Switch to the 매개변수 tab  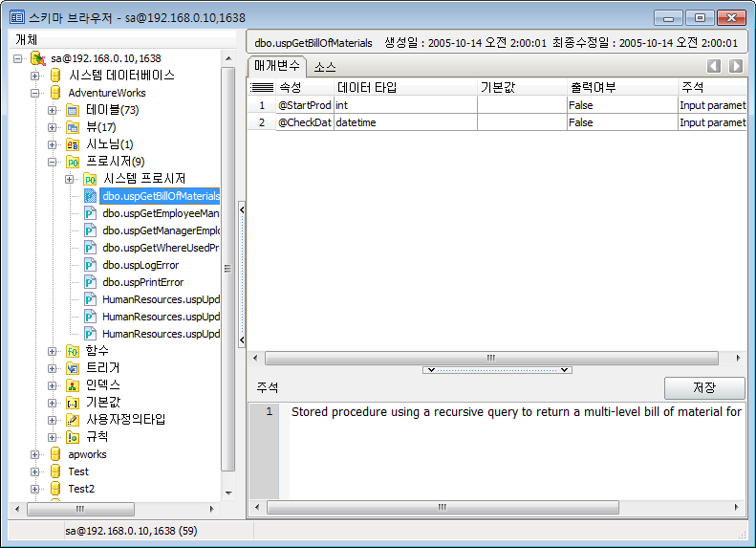point(277,66)
